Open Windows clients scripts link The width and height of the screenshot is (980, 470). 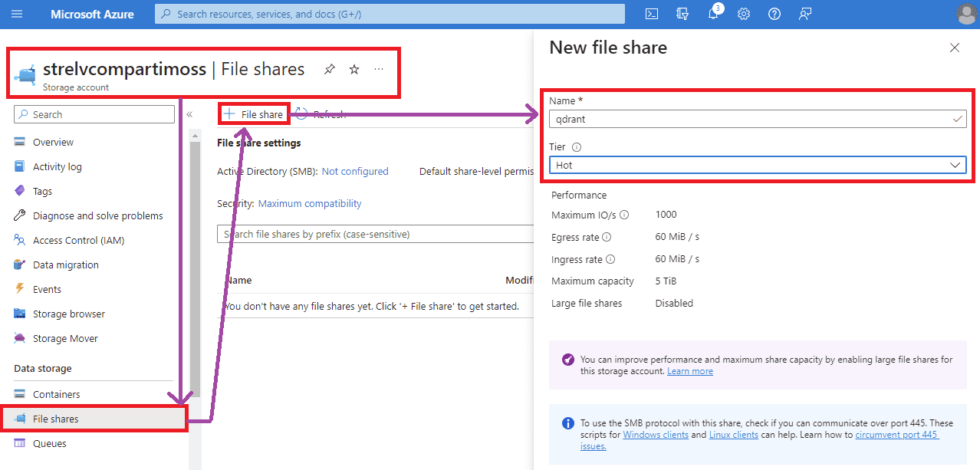[x=656, y=435]
